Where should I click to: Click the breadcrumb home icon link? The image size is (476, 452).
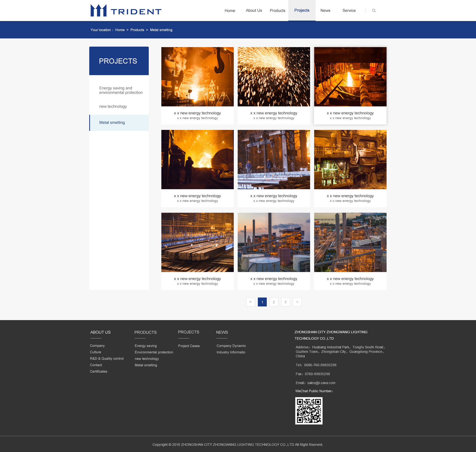click(120, 30)
